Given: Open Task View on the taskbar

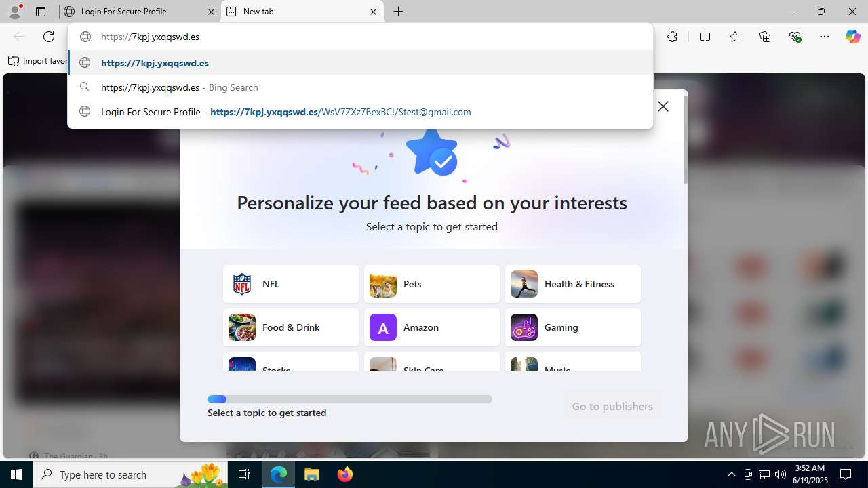Looking at the screenshot, I should point(244,474).
